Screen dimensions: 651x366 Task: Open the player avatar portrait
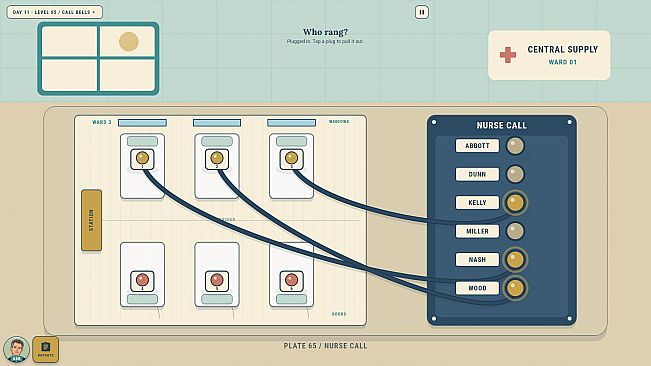[x=17, y=349]
